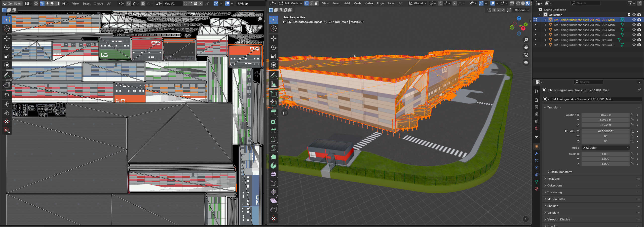
Task: Open the Vertex menu
Action: pyautogui.click(x=369, y=3)
